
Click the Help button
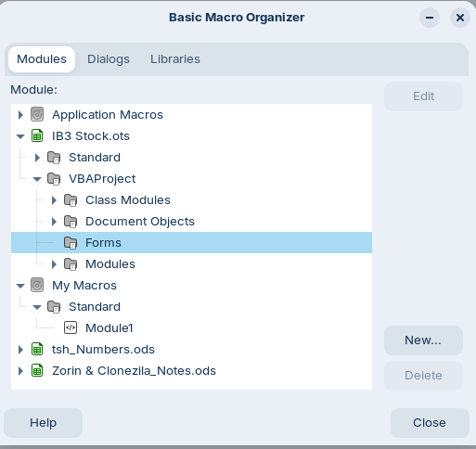(43, 423)
